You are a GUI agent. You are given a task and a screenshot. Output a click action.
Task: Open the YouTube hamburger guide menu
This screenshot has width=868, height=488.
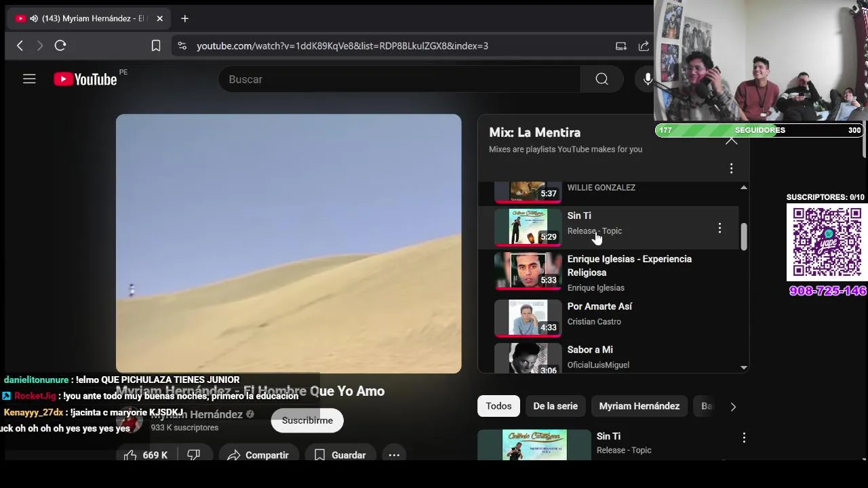[29, 79]
